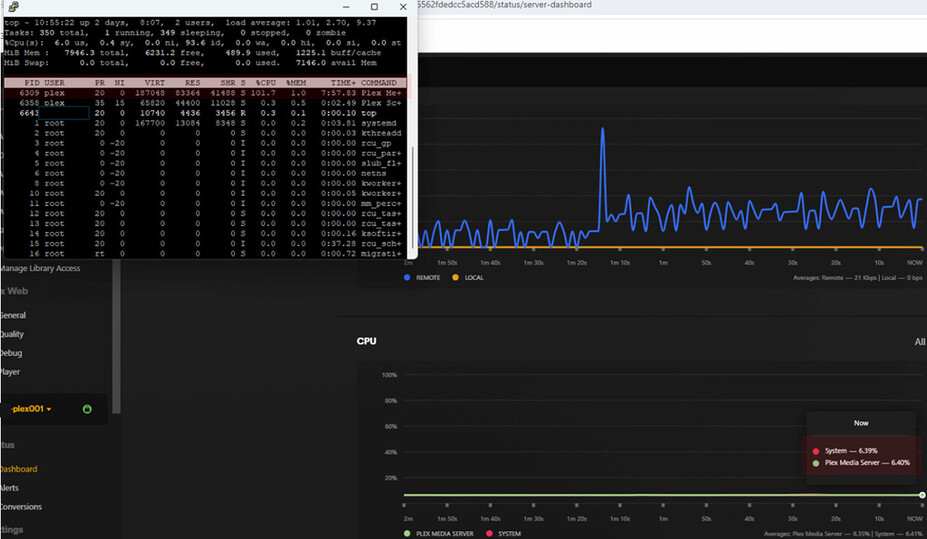Viewport: 927px width, 539px height.
Task: Click the System 6.39% tooltip entry
Action: click(845, 450)
